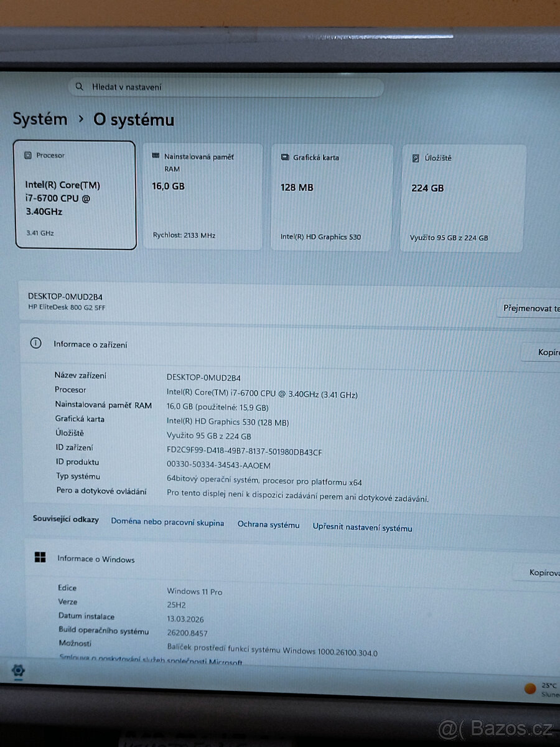Click the RAM memory icon
The width and height of the screenshot is (560, 747).
[x=156, y=156]
